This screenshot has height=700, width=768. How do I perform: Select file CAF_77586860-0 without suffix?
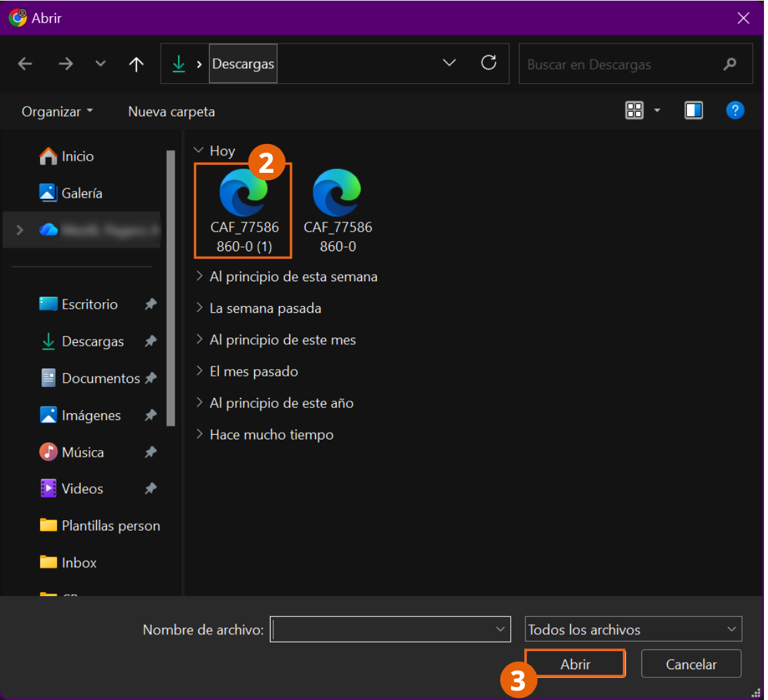(337, 210)
